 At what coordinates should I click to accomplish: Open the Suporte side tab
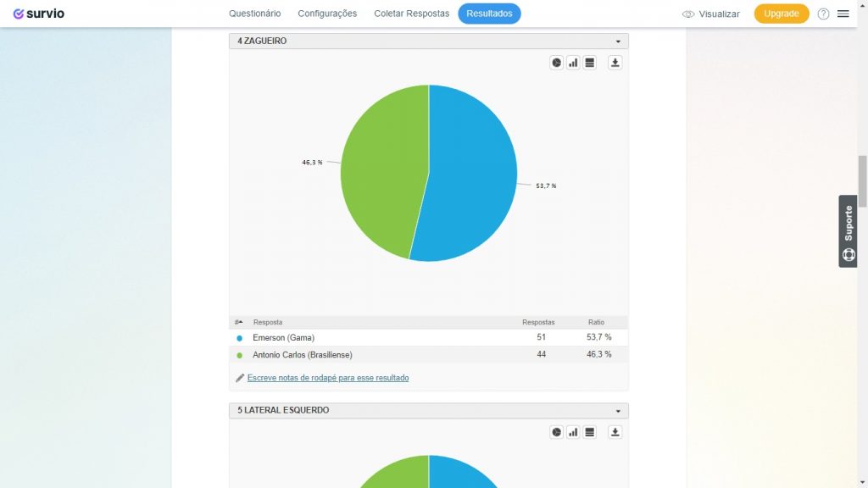click(x=848, y=231)
